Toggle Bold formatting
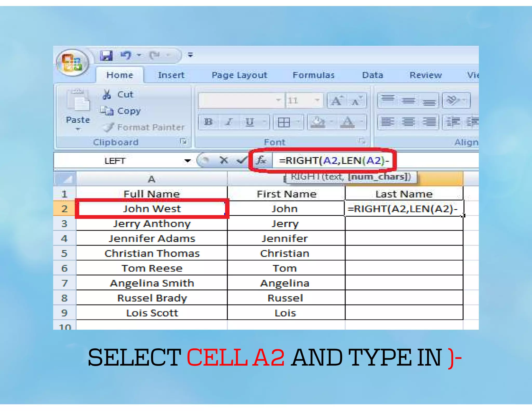 [208, 122]
